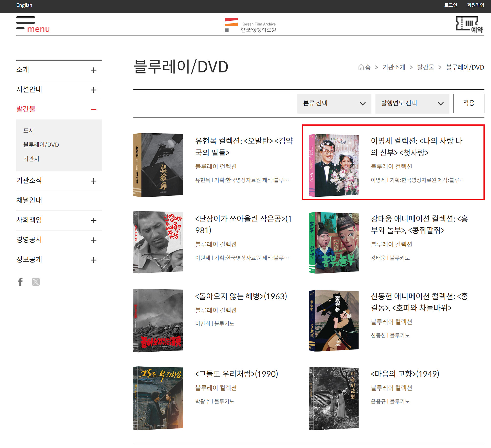Select 기관지 in the sidebar submenu

[x=31, y=159]
